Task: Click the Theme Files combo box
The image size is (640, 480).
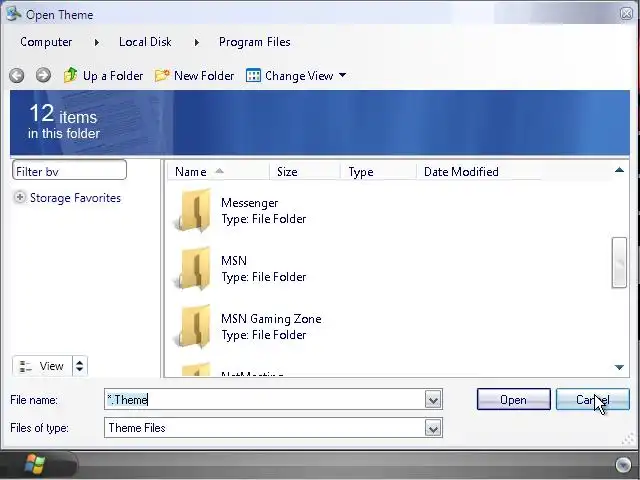Action: pyautogui.click(x=273, y=428)
